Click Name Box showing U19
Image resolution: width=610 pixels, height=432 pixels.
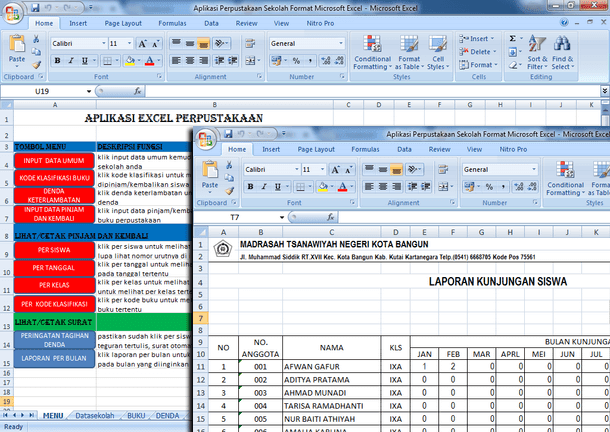42,91
